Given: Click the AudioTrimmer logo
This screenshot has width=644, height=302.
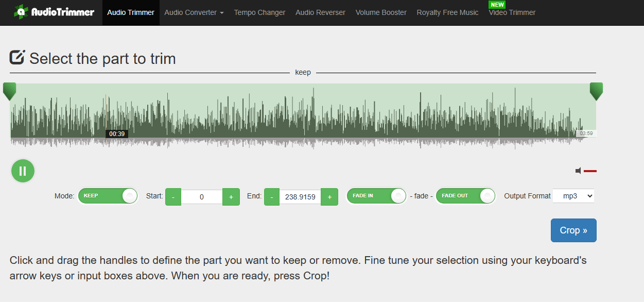Looking at the screenshot, I should [54, 11].
